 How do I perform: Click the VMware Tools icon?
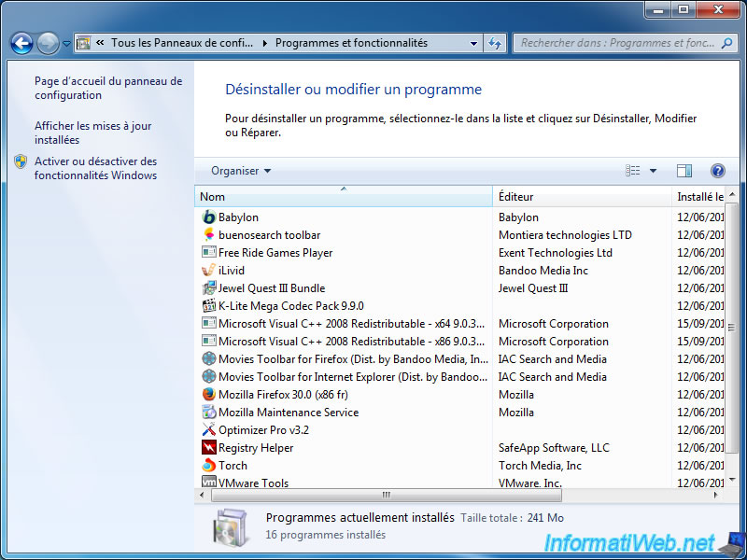pos(208,482)
